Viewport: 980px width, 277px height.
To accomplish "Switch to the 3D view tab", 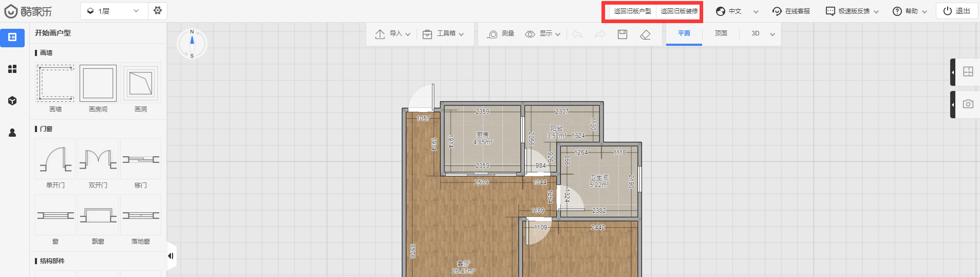I will pos(756,34).
